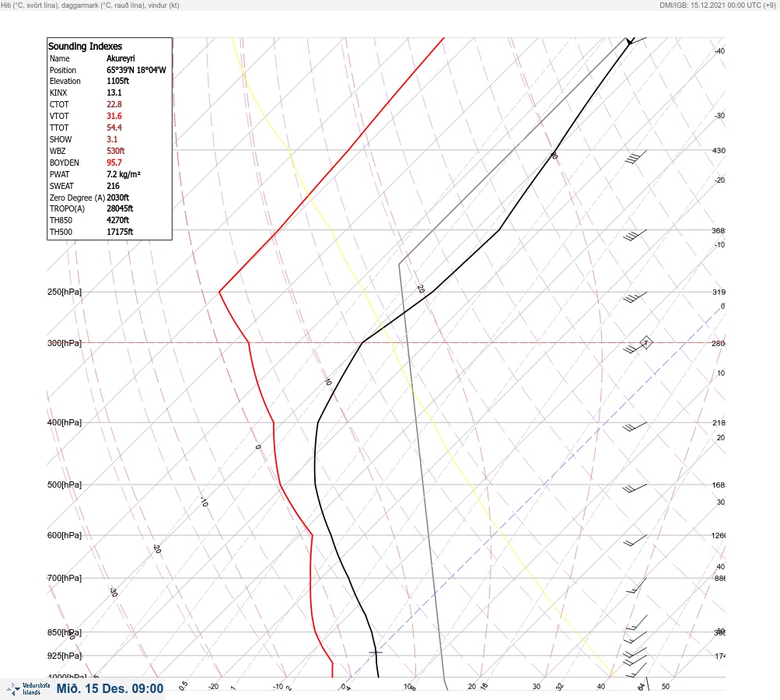Click the Zero Degree (A) value 2030ft
The height and width of the screenshot is (700, 780).
(118, 198)
